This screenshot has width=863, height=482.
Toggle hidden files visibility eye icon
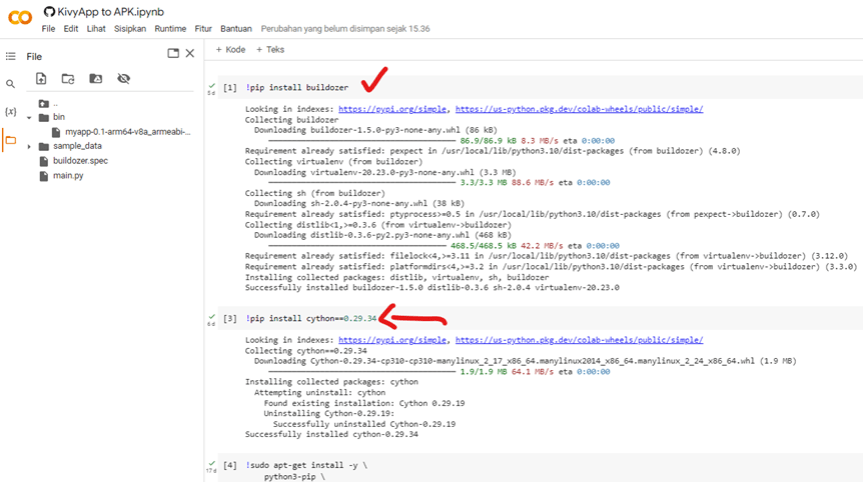pyautogui.click(x=124, y=79)
